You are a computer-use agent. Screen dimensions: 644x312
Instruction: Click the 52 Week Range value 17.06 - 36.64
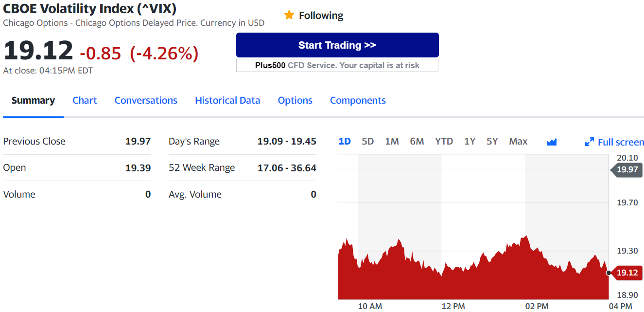pyautogui.click(x=287, y=168)
